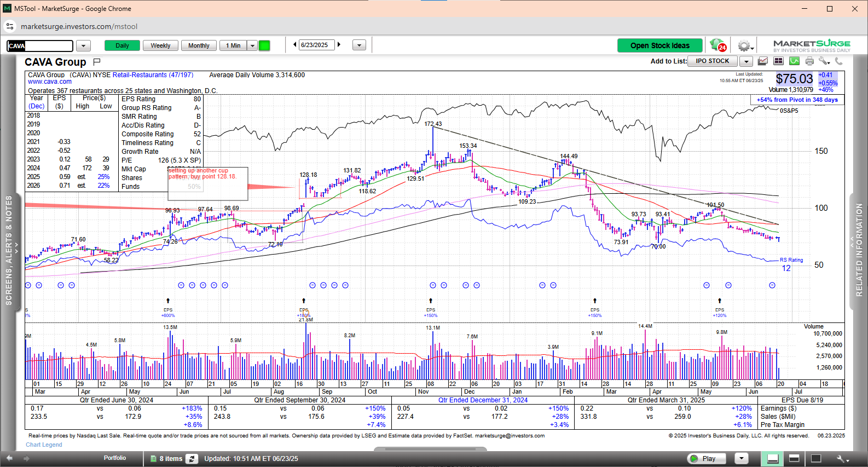Click the MarketSurge logo
Screen dimensions: 868x467
(x=812, y=45)
